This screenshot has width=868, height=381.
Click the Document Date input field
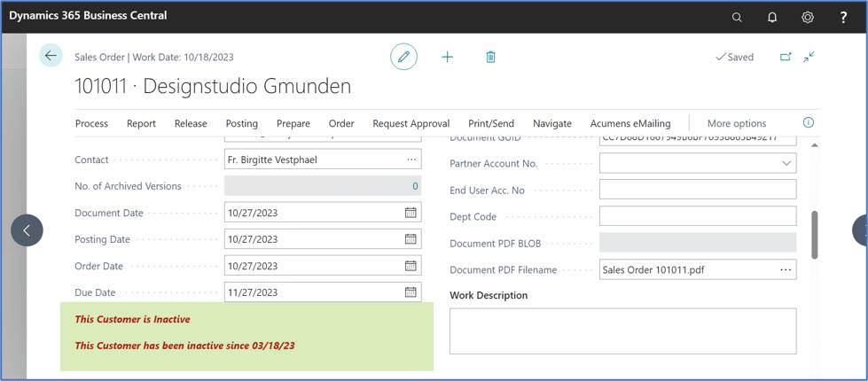[x=323, y=213]
